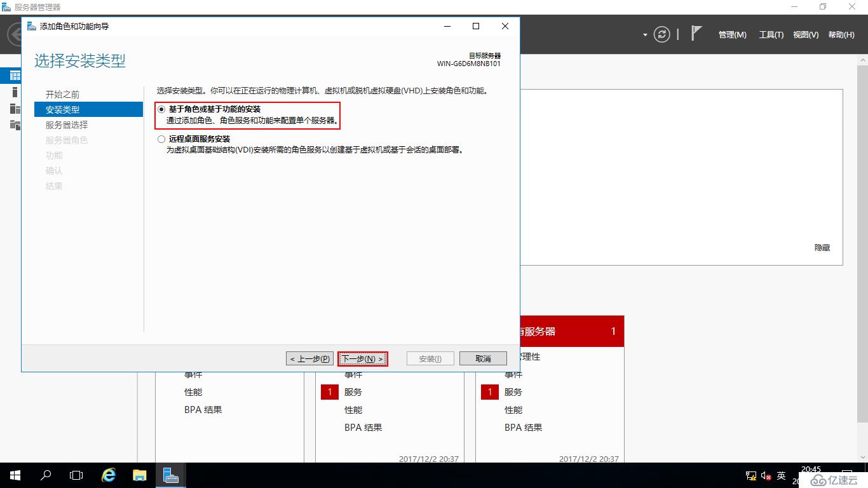
Task: Open 性能 in the red server tile
Action: coord(513,410)
